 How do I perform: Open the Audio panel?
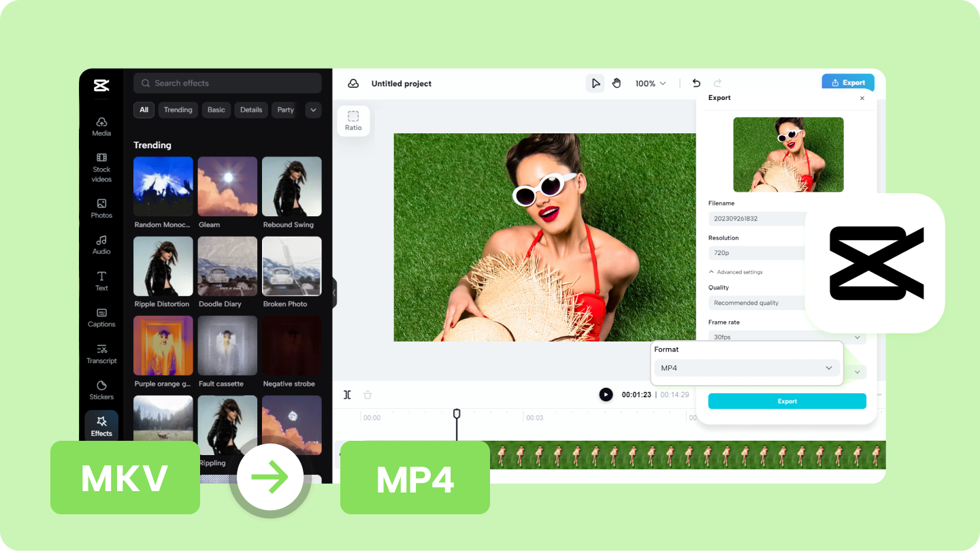[x=101, y=246]
